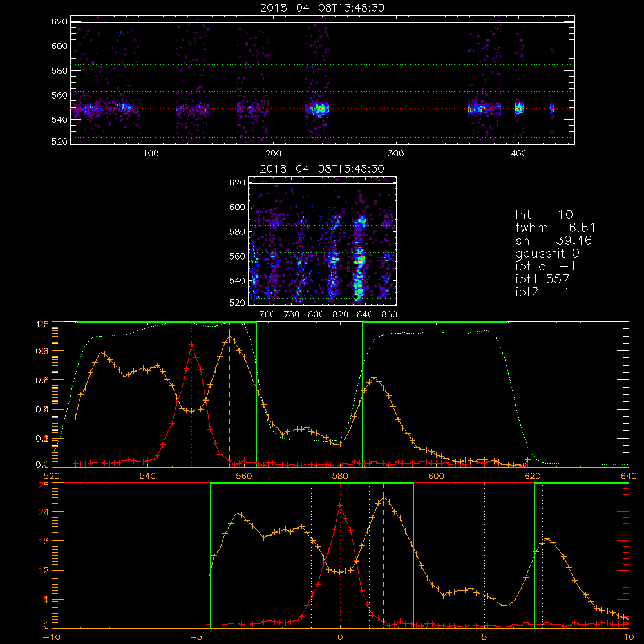Select the 'Int 10' readout line
This screenshot has height=644, width=644.
click(x=544, y=214)
